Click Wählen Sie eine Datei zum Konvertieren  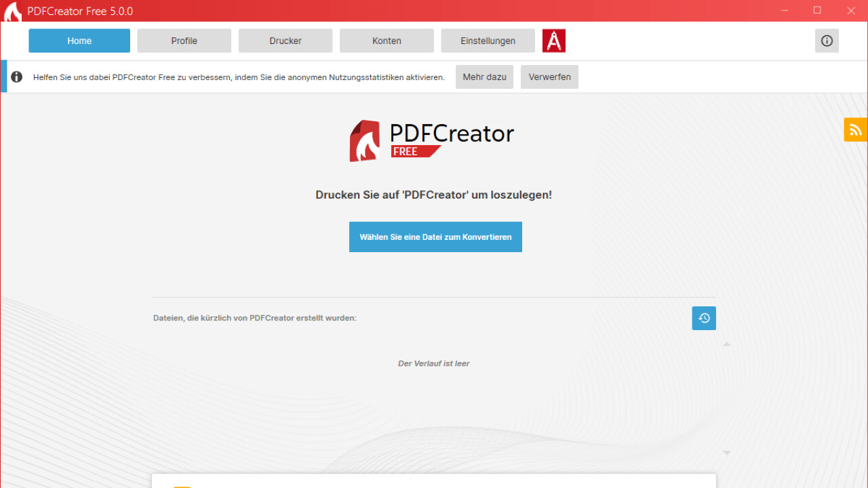[x=435, y=237]
